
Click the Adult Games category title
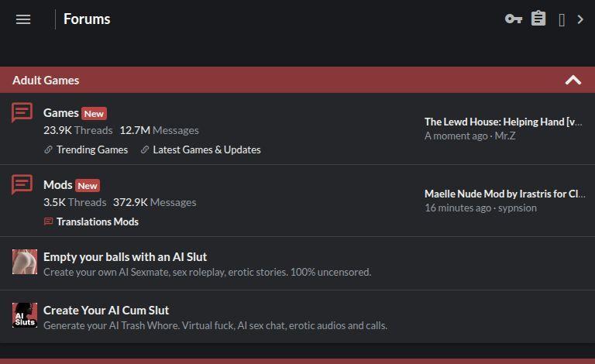coord(46,80)
